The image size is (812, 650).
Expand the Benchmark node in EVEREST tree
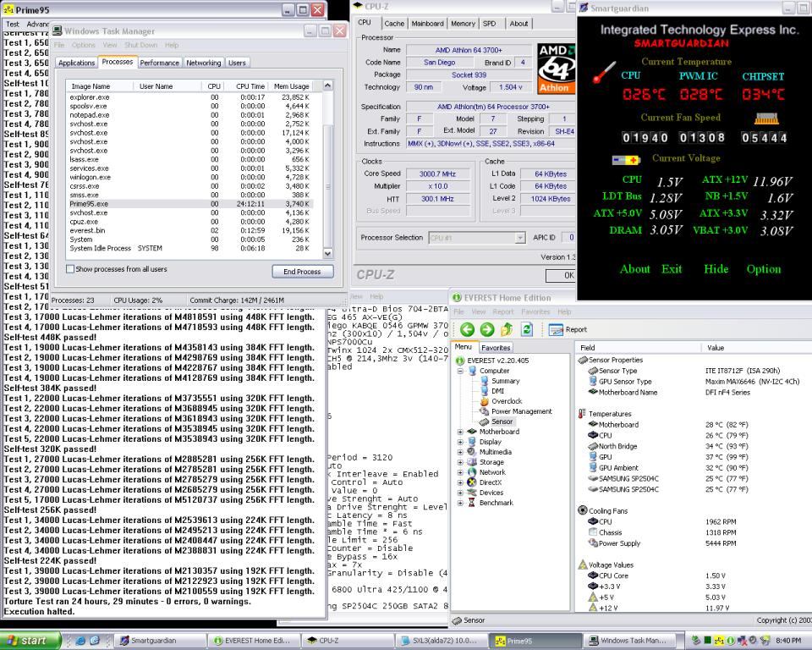click(460, 503)
